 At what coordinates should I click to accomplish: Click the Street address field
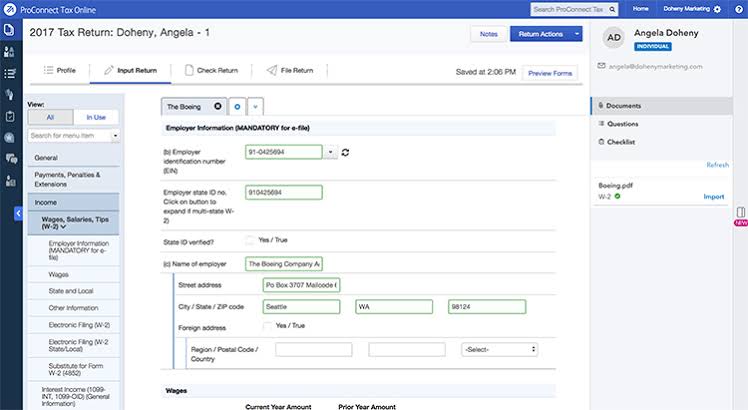click(301, 285)
